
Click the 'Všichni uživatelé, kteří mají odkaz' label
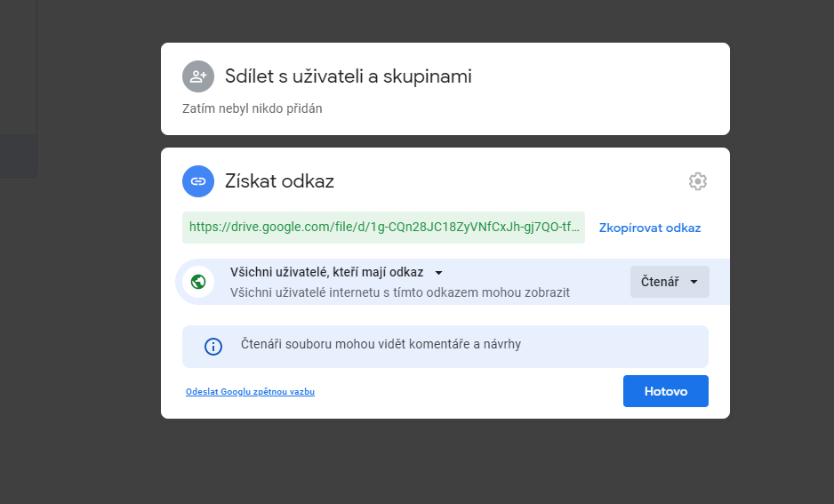click(326, 272)
